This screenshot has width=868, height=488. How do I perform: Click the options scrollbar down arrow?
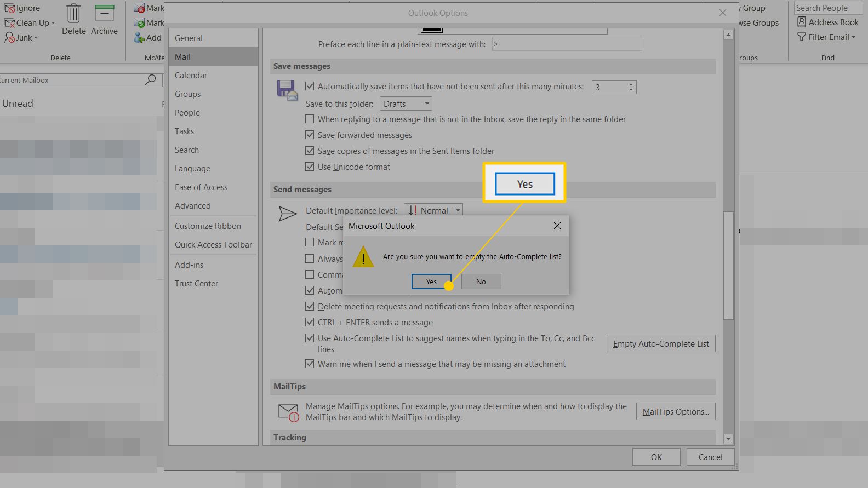coord(728,439)
